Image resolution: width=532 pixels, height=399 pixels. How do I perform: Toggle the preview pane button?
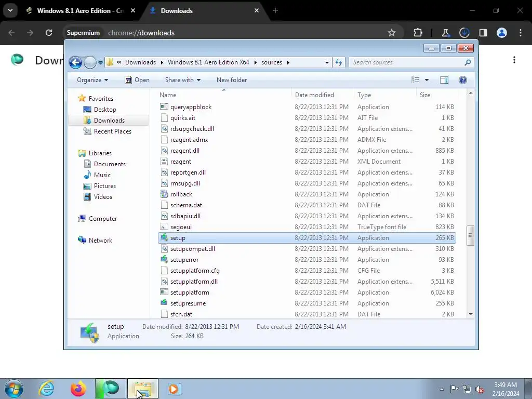coord(444,80)
